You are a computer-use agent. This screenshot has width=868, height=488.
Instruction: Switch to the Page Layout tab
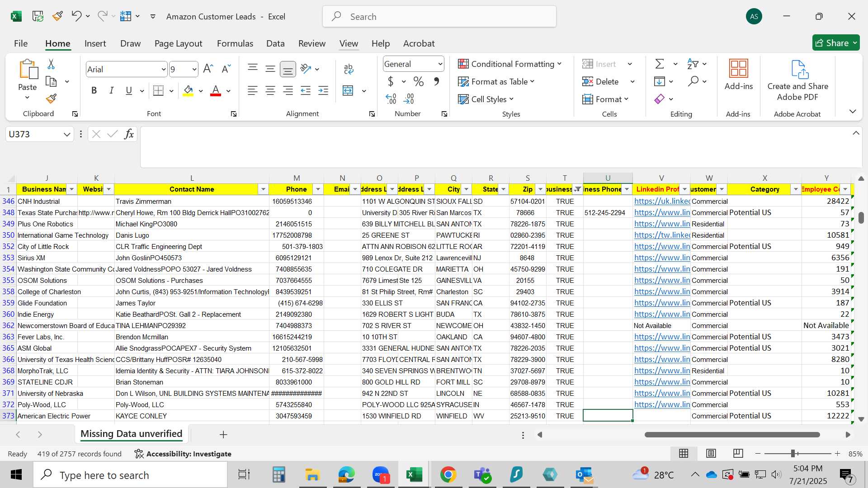click(x=178, y=43)
